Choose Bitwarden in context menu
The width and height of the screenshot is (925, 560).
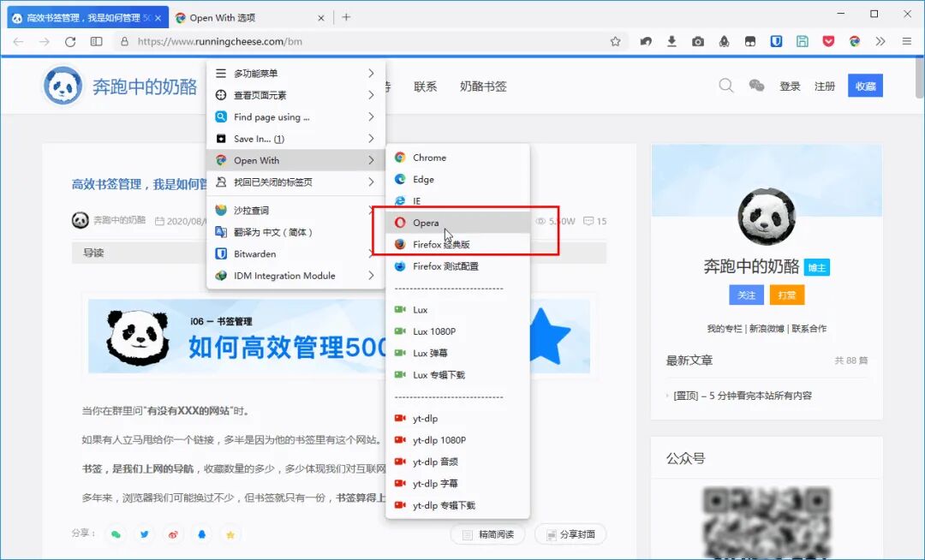point(295,253)
